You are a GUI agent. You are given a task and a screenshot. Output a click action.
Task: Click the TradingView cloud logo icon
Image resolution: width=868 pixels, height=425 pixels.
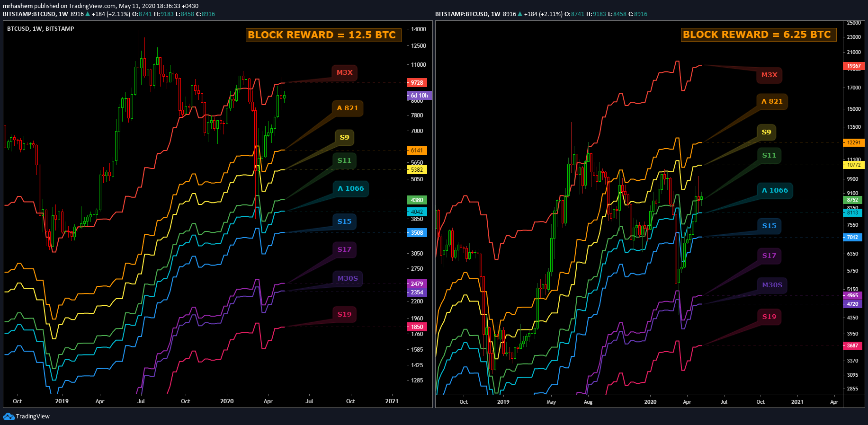pyautogui.click(x=9, y=416)
